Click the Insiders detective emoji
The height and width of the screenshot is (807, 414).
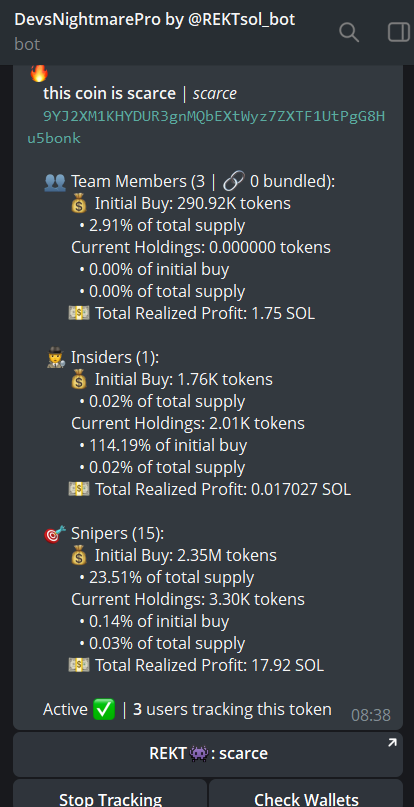tap(56, 358)
